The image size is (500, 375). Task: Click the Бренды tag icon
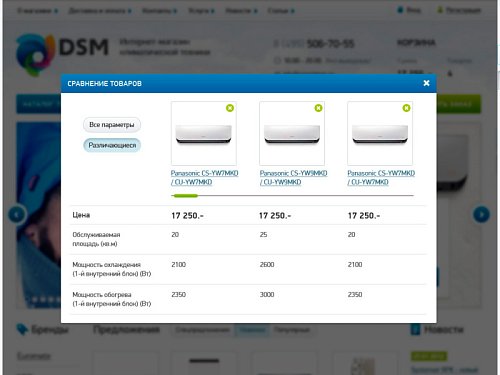click(x=22, y=329)
